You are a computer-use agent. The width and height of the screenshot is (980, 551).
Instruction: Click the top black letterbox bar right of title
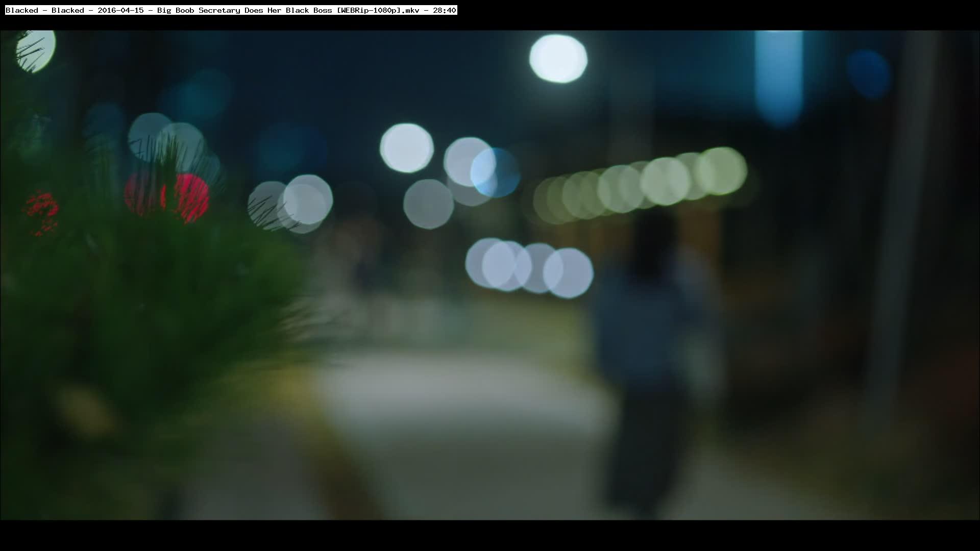pos(715,15)
